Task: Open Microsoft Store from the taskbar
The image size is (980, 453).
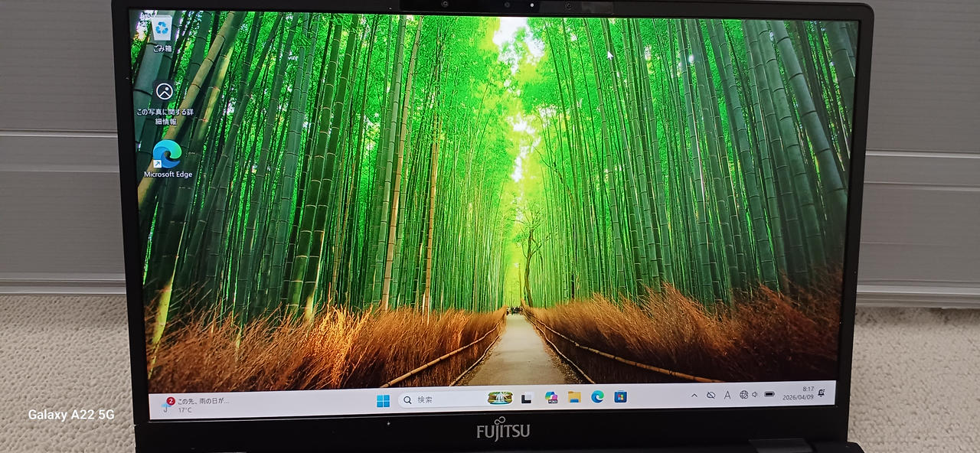Action: tap(621, 396)
